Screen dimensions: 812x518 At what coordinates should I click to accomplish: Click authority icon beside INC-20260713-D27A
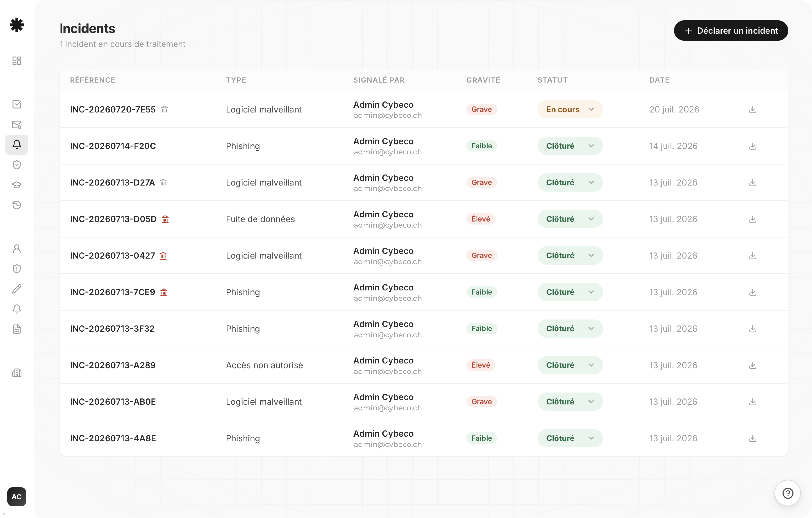coord(164,182)
